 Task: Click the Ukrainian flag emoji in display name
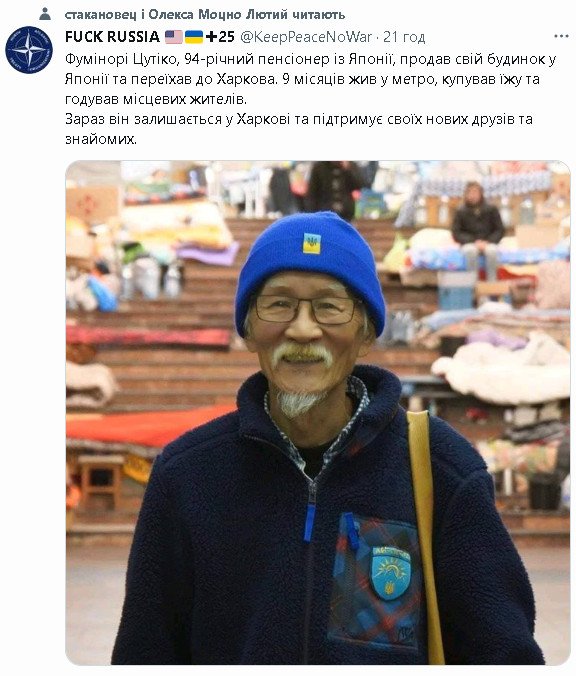194,37
